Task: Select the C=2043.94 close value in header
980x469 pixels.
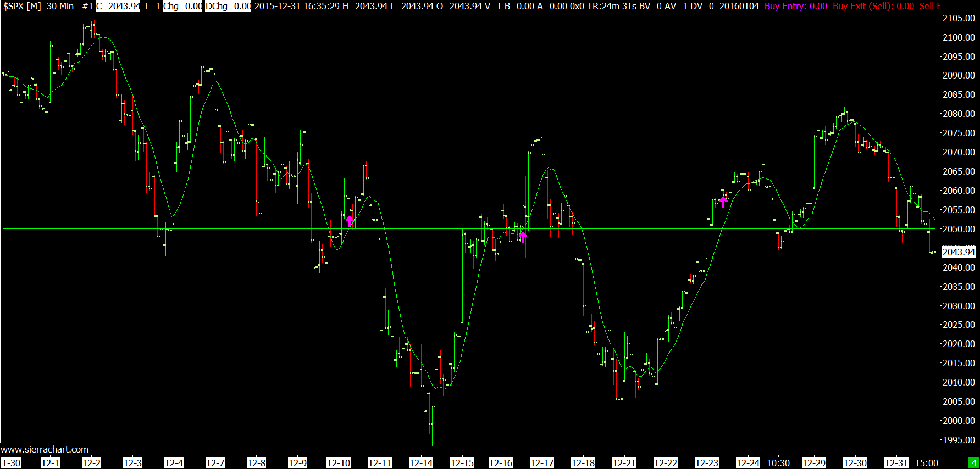Action: point(118,6)
